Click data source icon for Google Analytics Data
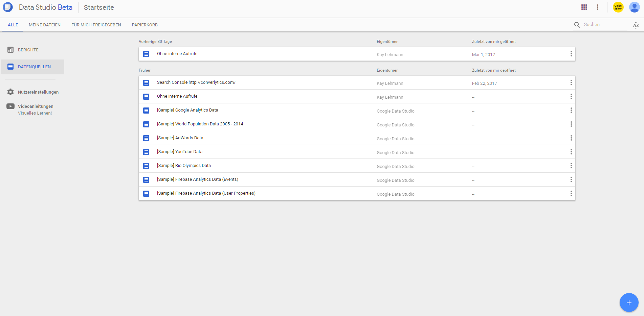 pos(146,111)
